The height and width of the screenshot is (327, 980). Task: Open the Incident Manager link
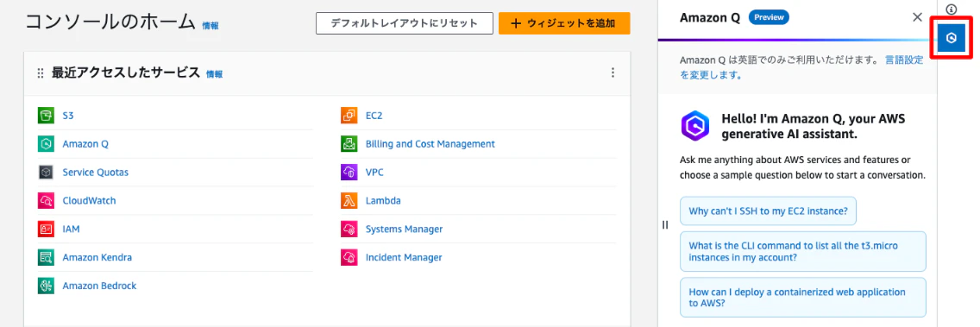404,258
